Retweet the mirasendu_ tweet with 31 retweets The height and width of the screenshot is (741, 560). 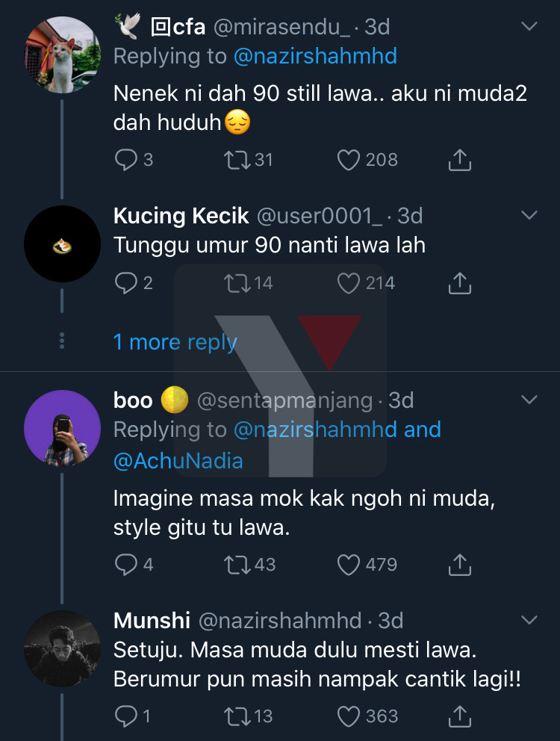tap(237, 159)
